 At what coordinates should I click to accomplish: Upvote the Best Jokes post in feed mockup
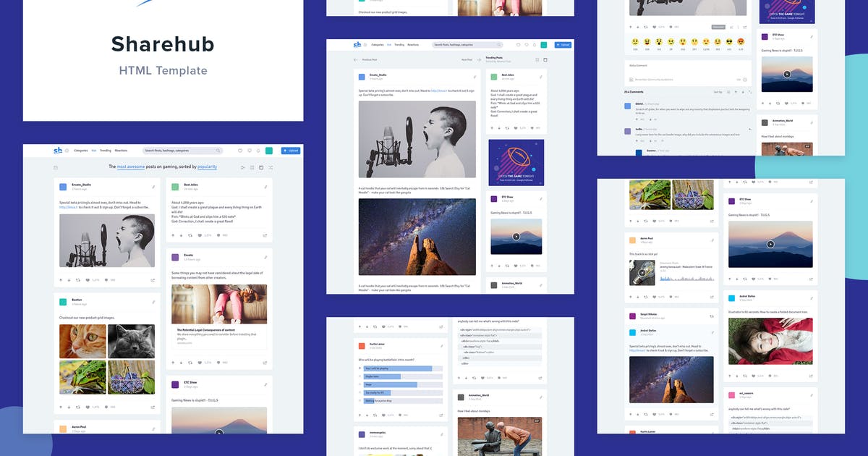click(x=173, y=235)
